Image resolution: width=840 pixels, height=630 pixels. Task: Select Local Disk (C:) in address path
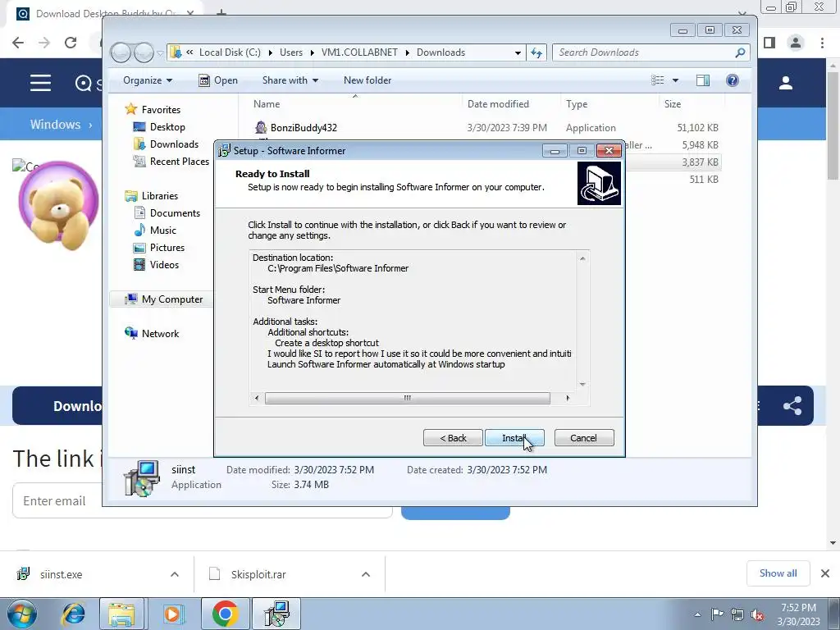[x=230, y=52]
